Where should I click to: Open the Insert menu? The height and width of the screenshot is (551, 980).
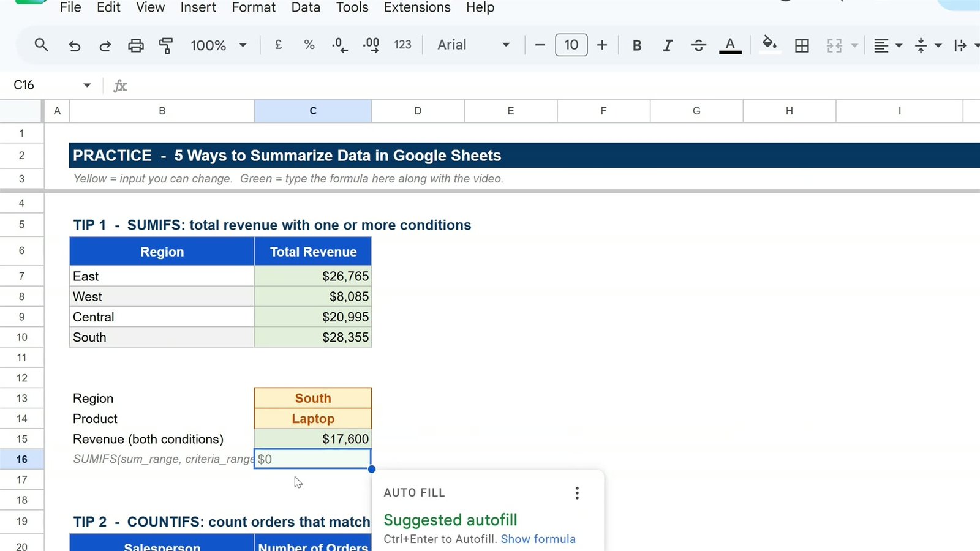(198, 7)
